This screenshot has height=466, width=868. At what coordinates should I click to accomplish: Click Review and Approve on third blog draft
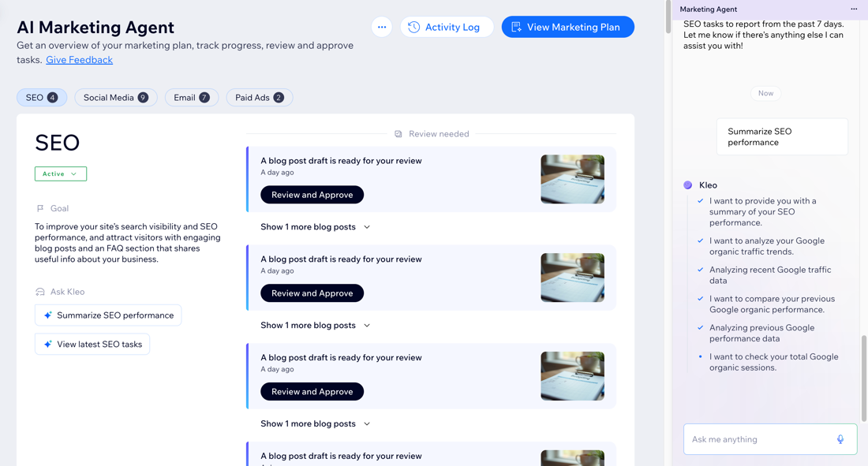pyautogui.click(x=312, y=392)
